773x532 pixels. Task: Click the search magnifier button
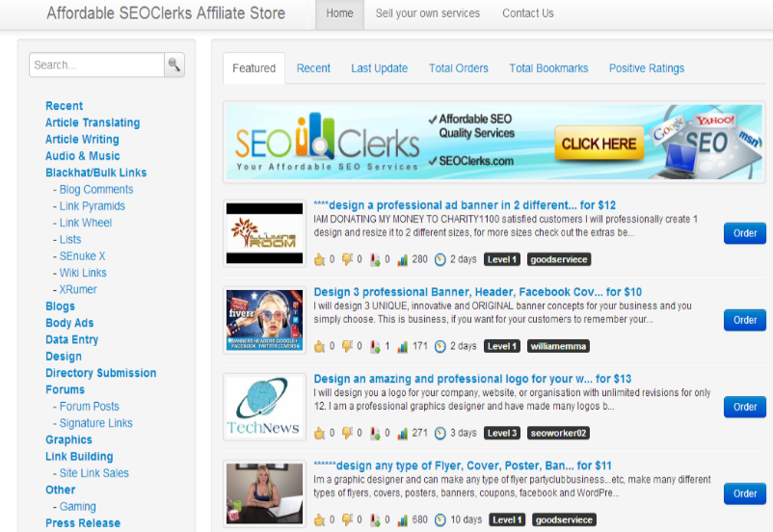point(174,65)
